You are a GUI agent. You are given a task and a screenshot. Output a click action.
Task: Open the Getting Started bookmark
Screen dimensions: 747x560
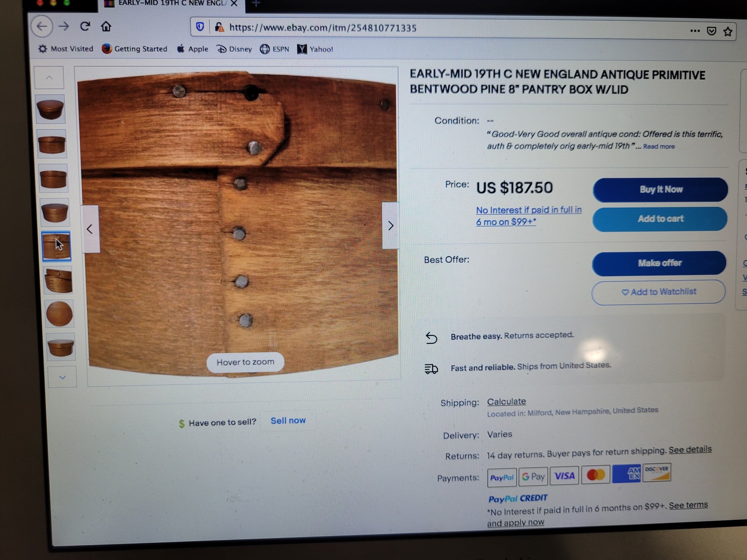(134, 49)
